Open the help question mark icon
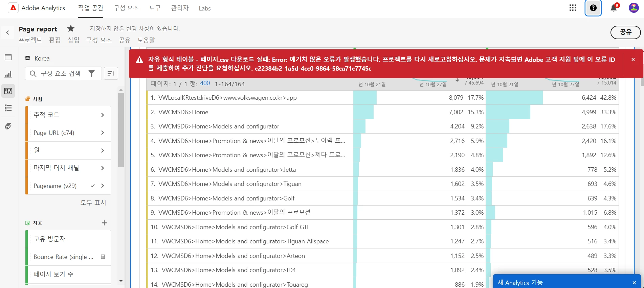 (593, 8)
